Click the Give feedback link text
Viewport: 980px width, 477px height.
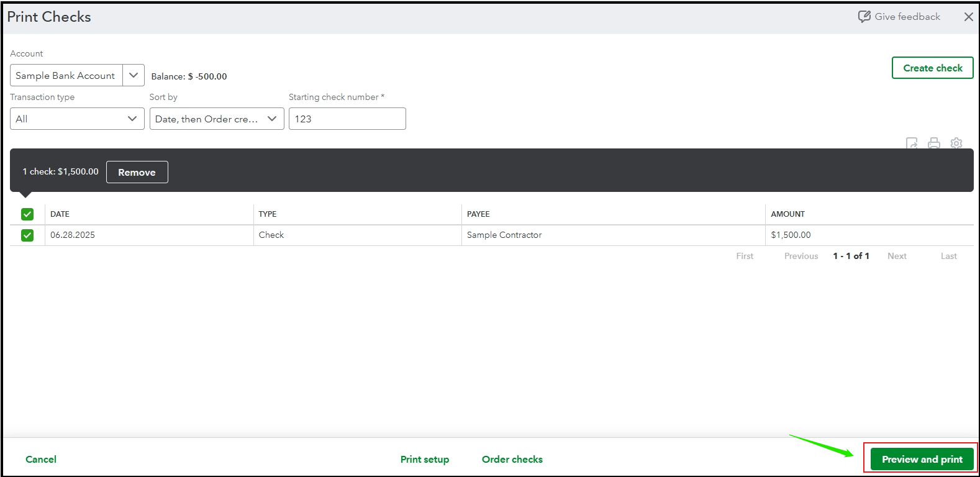(x=907, y=17)
